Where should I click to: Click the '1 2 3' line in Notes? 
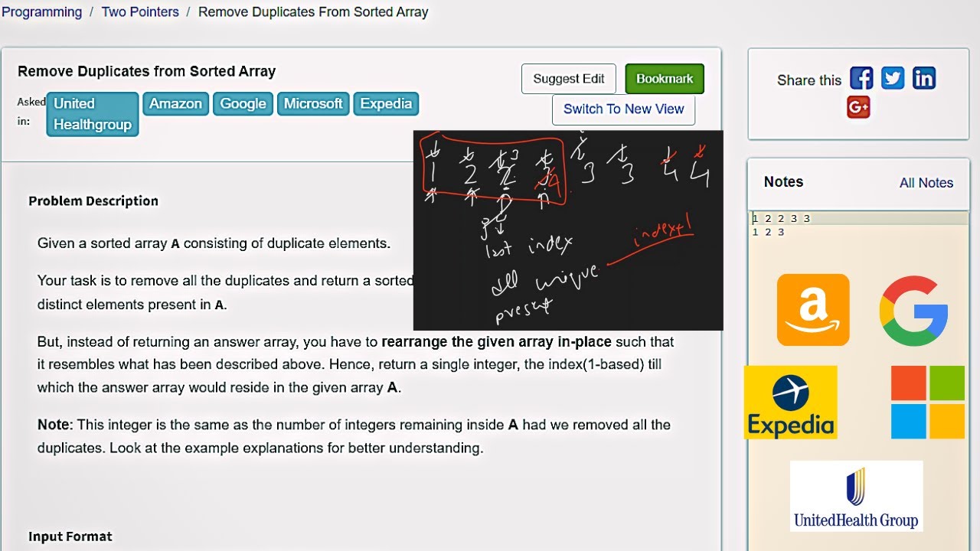click(x=768, y=232)
